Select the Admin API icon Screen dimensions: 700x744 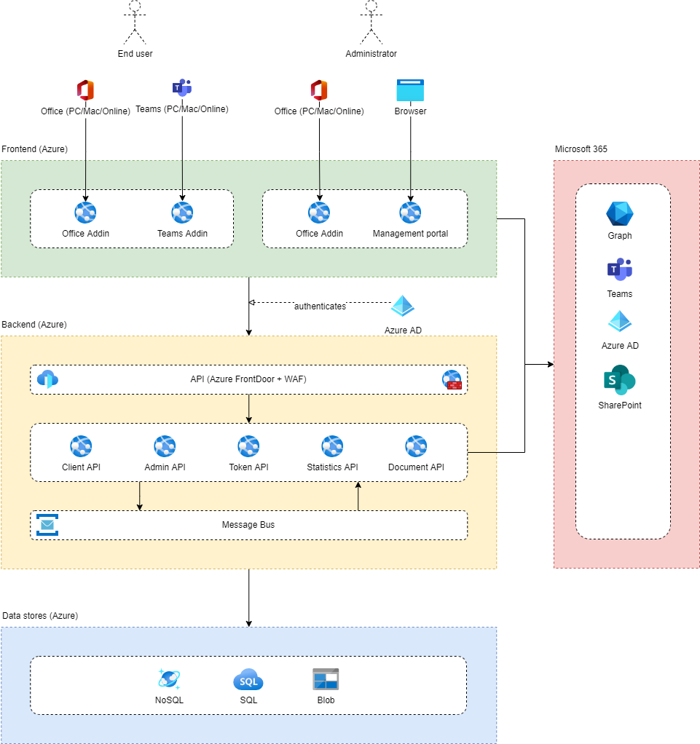165,446
